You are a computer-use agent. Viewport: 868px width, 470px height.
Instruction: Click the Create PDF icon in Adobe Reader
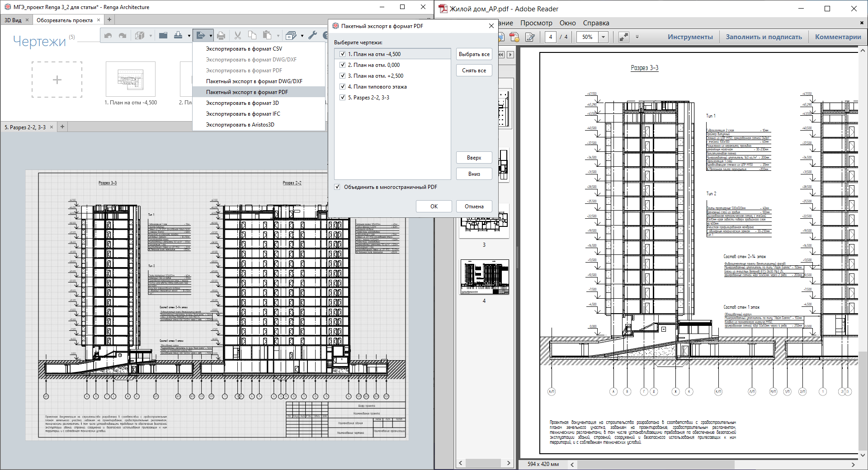click(514, 37)
